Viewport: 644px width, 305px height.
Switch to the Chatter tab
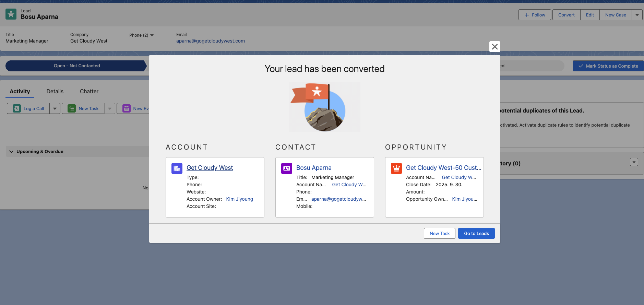[89, 91]
